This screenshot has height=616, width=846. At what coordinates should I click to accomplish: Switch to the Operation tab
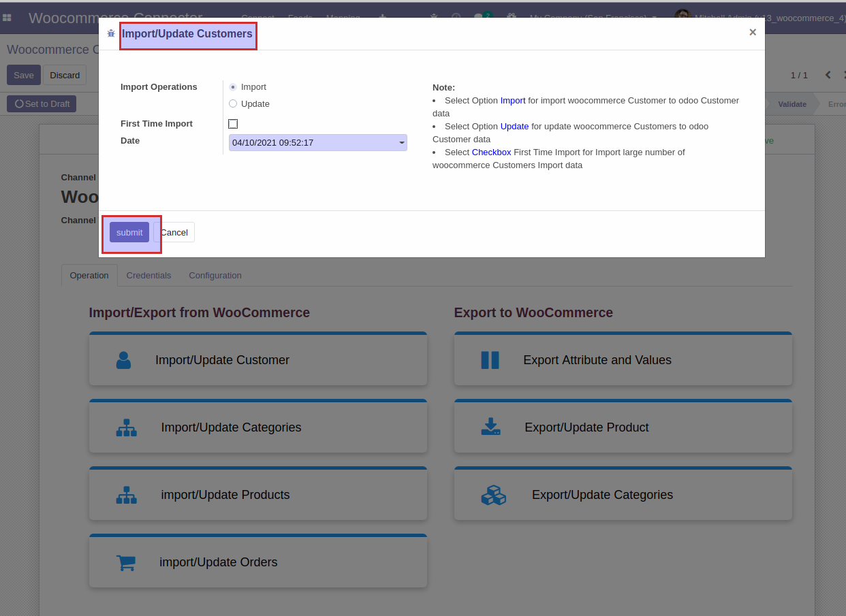(89, 276)
